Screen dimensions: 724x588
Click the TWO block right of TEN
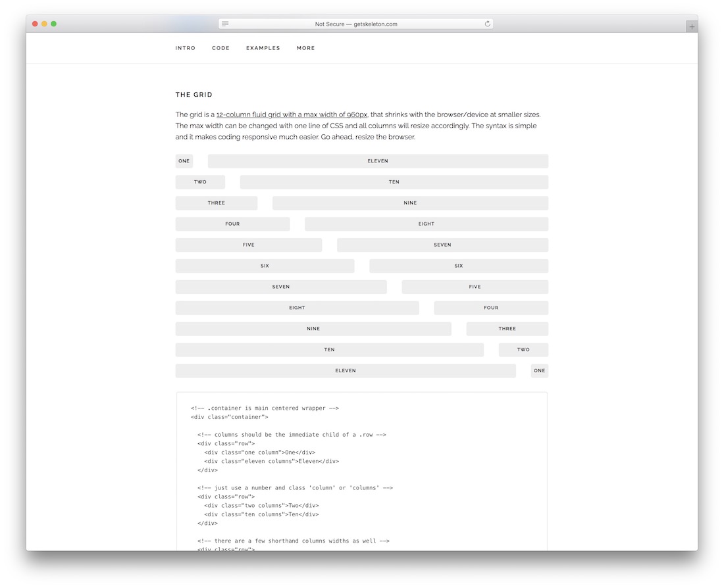523,350
